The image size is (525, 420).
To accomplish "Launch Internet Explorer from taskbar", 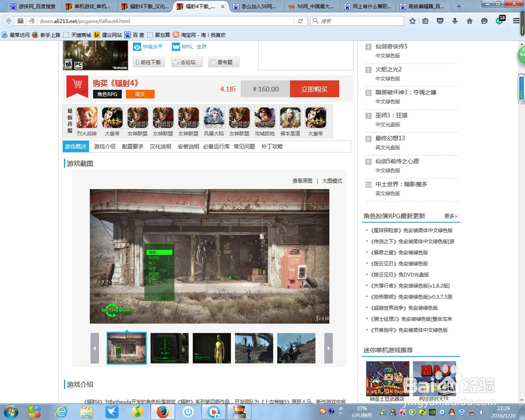I will [x=61, y=412].
